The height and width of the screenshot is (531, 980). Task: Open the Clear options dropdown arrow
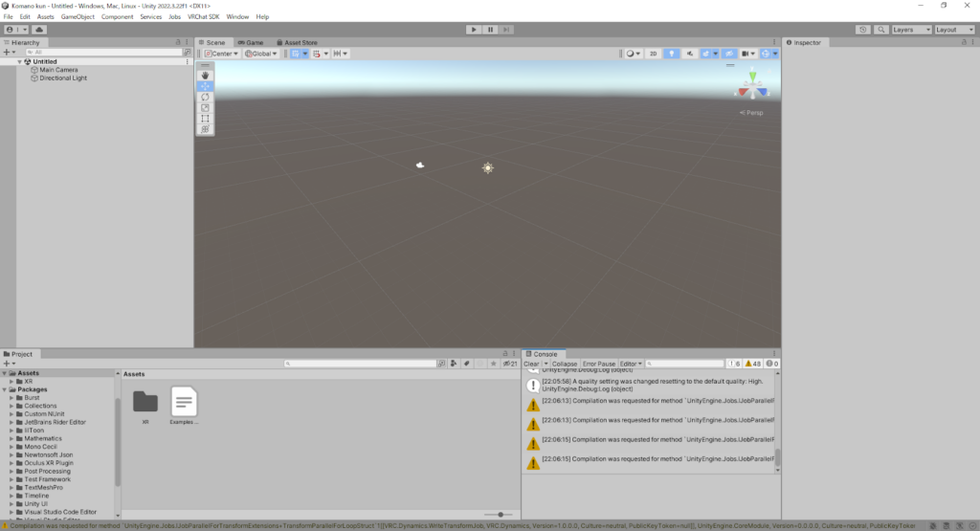[x=546, y=364]
